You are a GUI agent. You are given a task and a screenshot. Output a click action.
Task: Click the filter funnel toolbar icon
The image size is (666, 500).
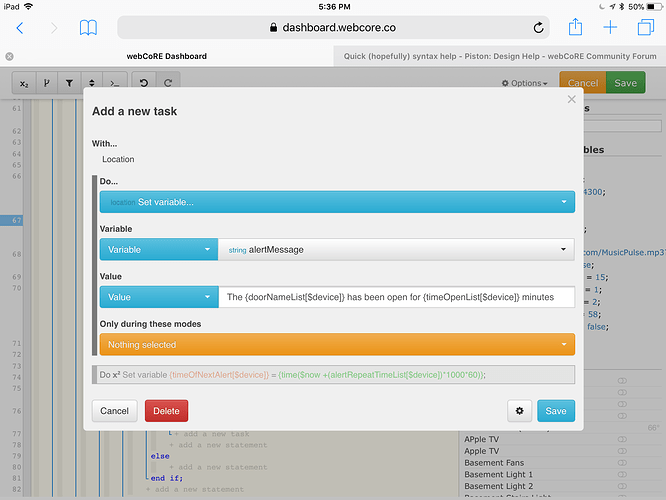[69, 83]
